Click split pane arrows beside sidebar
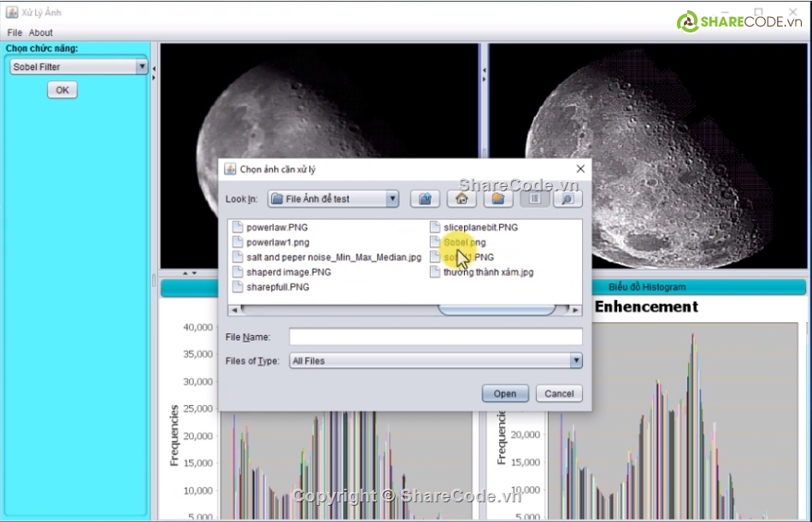Image resolution: width=812 pixels, height=522 pixels. (x=154, y=73)
